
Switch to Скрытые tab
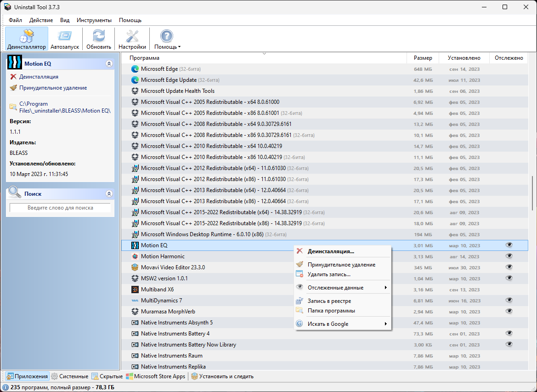[x=107, y=376]
